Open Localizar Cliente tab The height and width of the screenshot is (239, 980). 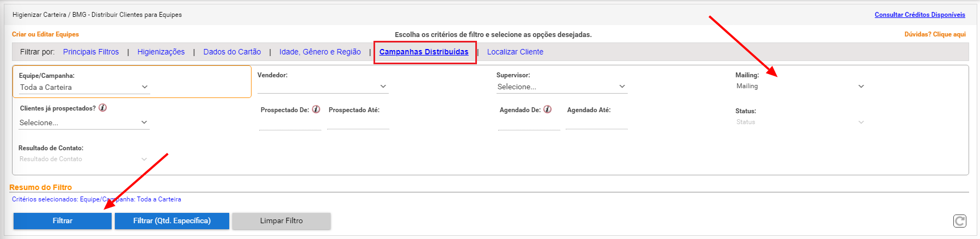coord(515,52)
